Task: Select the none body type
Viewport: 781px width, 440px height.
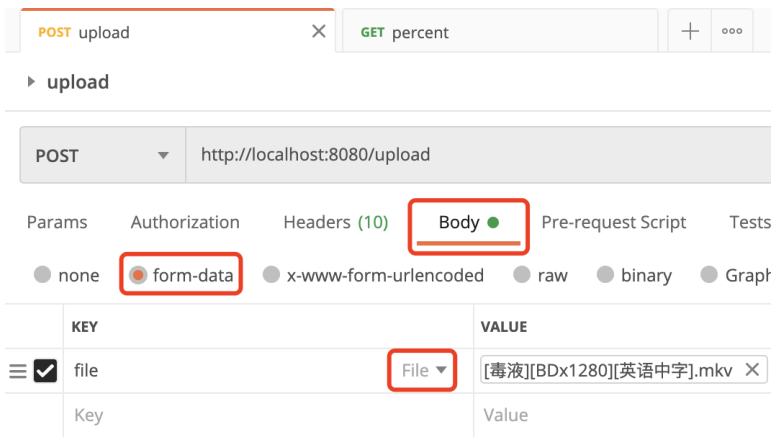Action: 43,275
